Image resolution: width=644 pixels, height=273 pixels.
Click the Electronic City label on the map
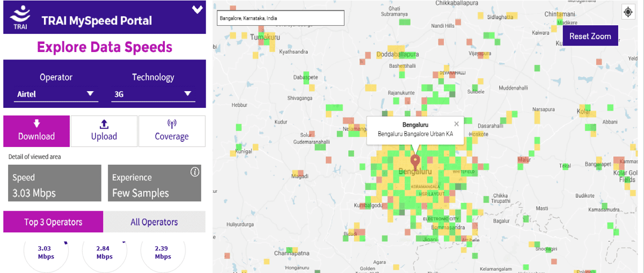pos(441,219)
